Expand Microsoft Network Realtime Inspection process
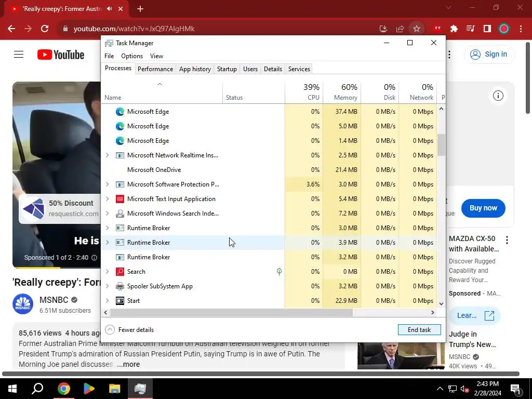 click(x=107, y=155)
